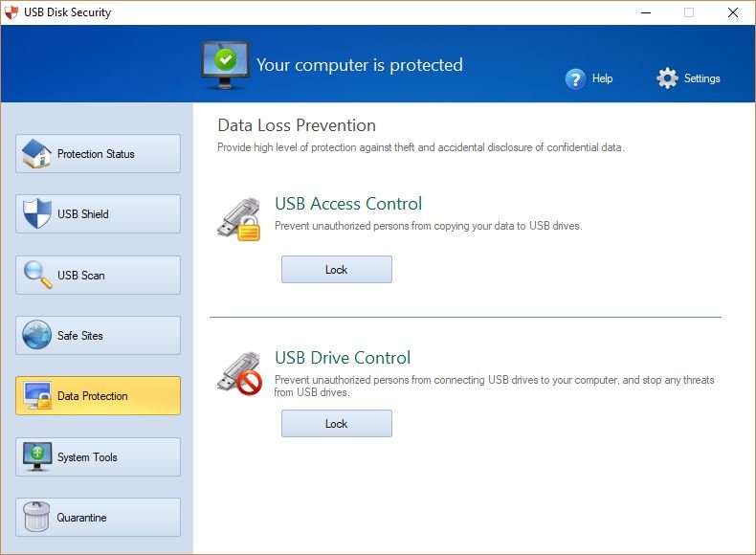
Task: Click the blue shield USB Shield icon
Action: [x=37, y=214]
